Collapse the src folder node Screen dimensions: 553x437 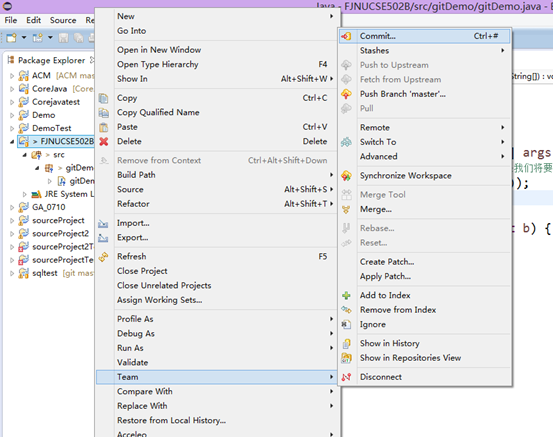(x=24, y=154)
